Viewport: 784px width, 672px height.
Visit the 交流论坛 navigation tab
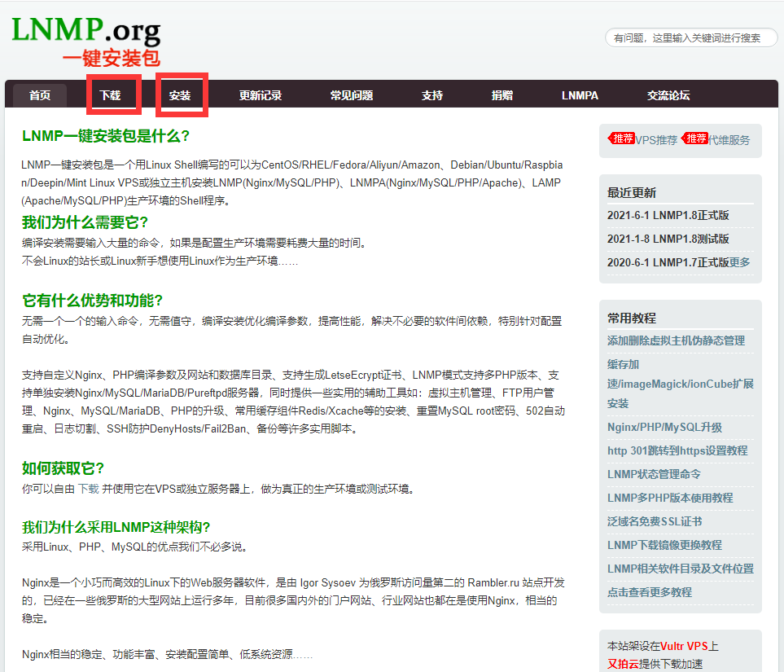click(x=668, y=95)
